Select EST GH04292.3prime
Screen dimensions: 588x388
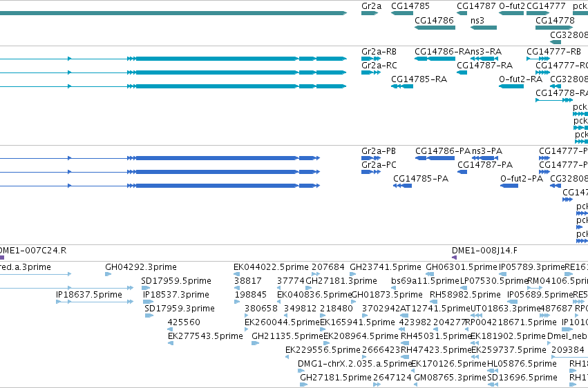coord(141,267)
